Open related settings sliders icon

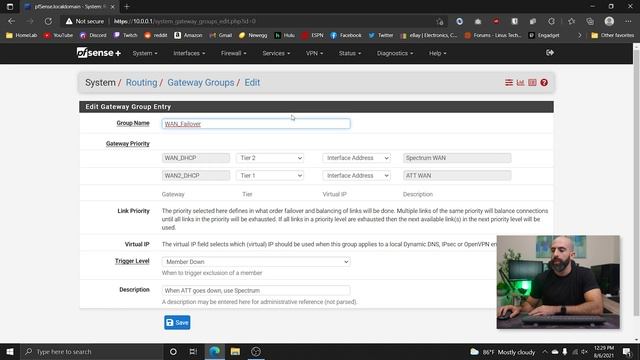point(509,82)
